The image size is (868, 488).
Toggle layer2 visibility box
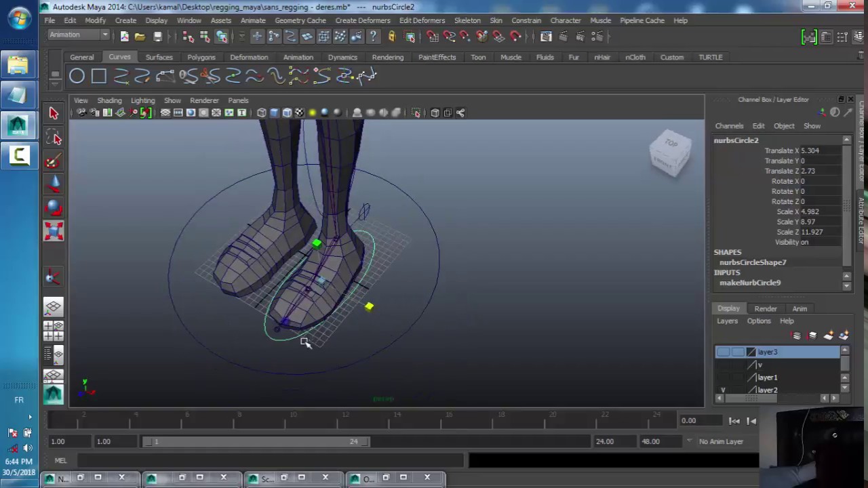point(723,390)
